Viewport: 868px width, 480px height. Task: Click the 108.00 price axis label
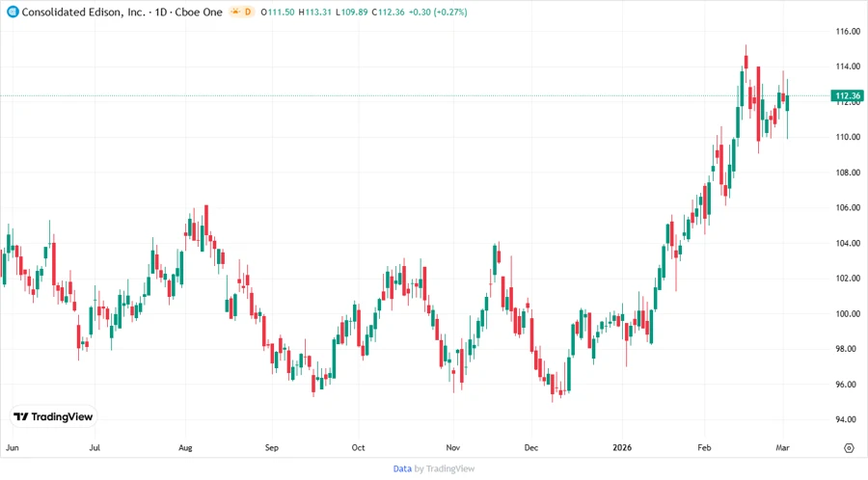(848, 173)
